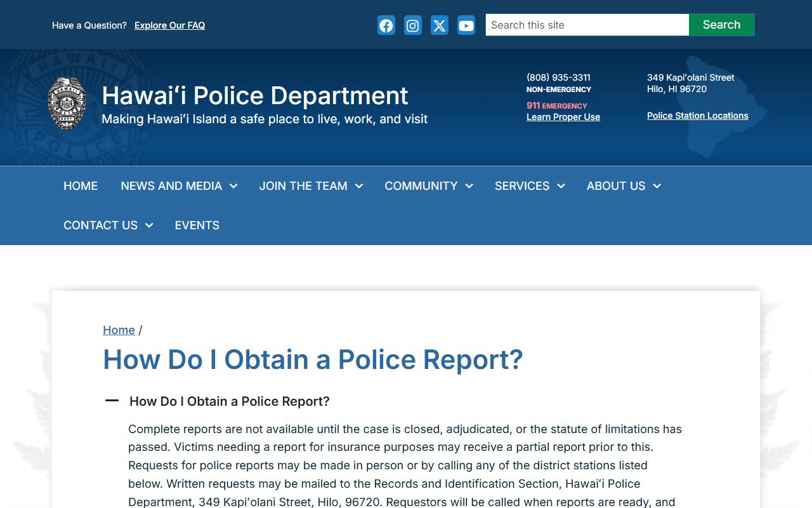Viewport: 812px width, 508px height.
Task: Open the Facebook social icon
Action: click(x=386, y=25)
